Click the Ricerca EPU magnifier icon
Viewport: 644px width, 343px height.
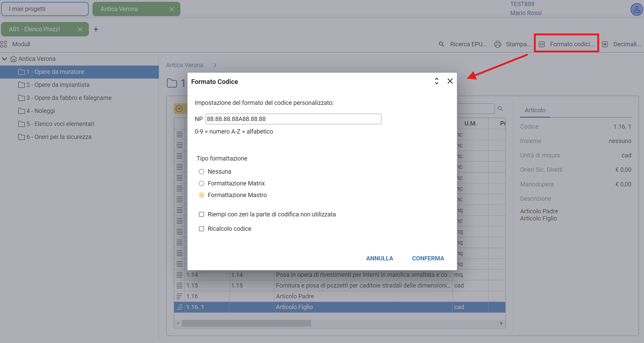click(441, 44)
